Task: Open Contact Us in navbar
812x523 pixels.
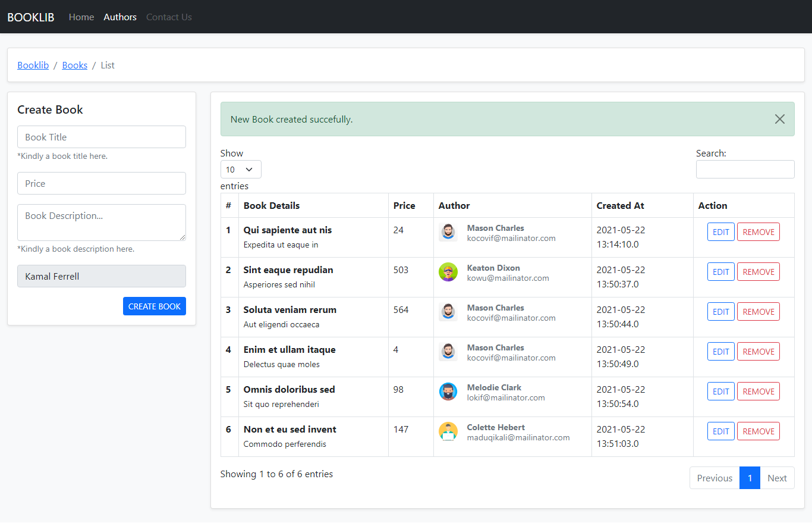Action: 169,17
